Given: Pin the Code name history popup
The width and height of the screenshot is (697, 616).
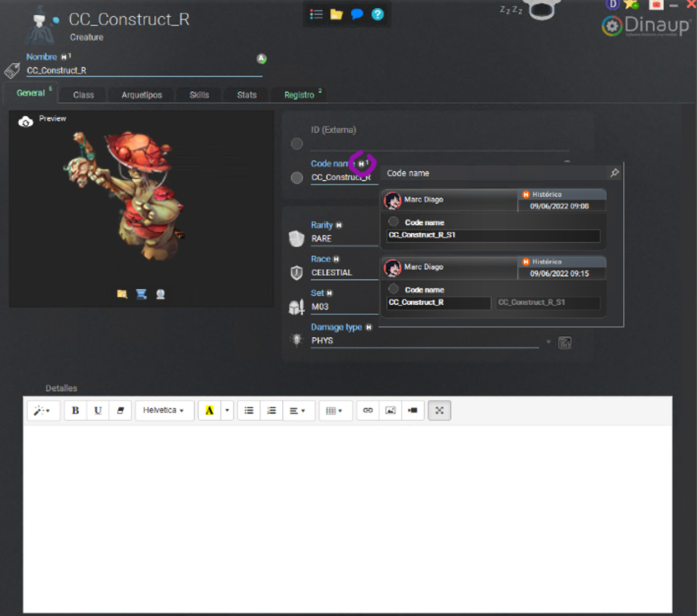Looking at the screenshot, I should (614, 172).
